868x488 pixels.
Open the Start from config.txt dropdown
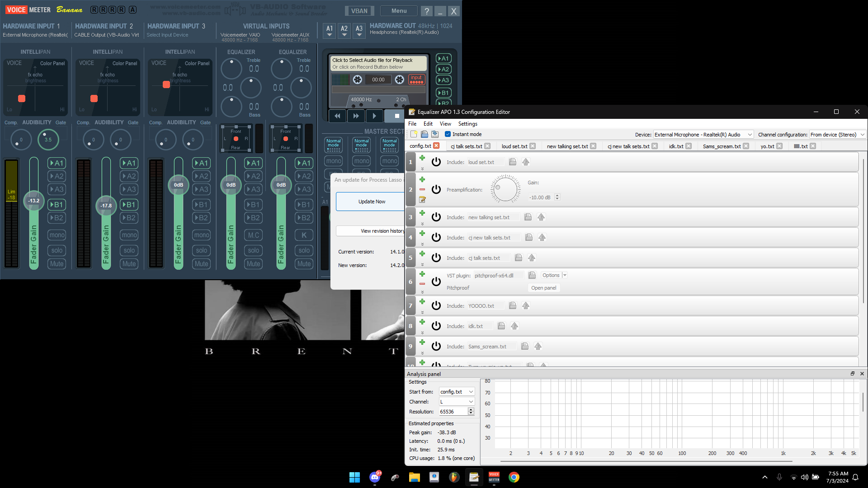[x=457, y=392]
